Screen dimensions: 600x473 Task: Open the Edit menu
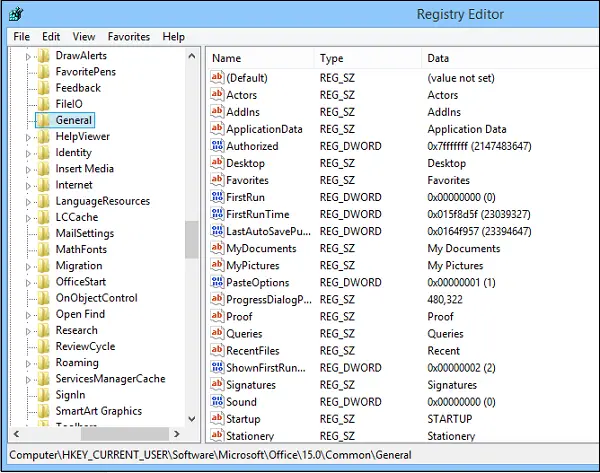[51, 37]
